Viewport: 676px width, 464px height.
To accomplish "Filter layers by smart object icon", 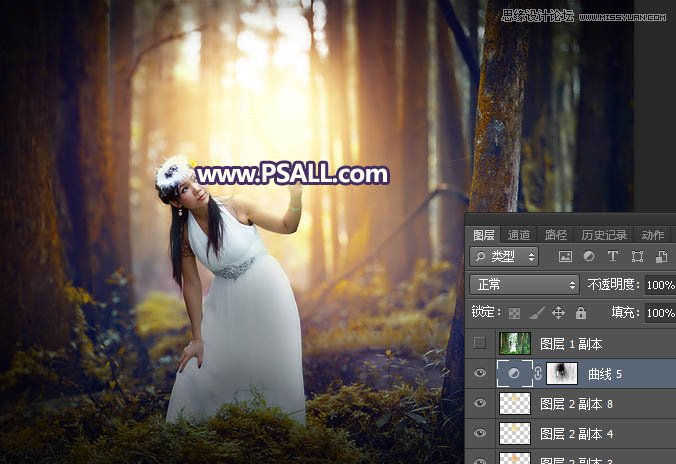I will (x=661, y=257).
